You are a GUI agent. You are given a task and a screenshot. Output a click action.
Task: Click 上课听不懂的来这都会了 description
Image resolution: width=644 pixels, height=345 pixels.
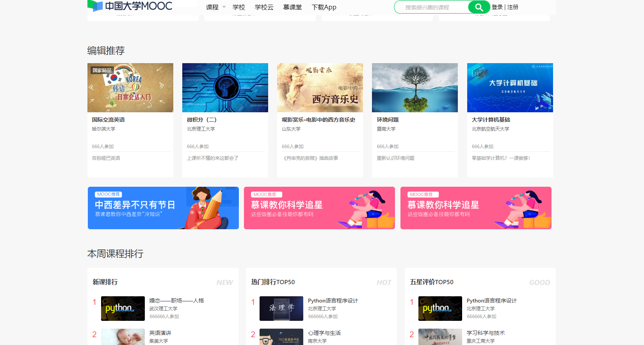(x=213, y=158)
